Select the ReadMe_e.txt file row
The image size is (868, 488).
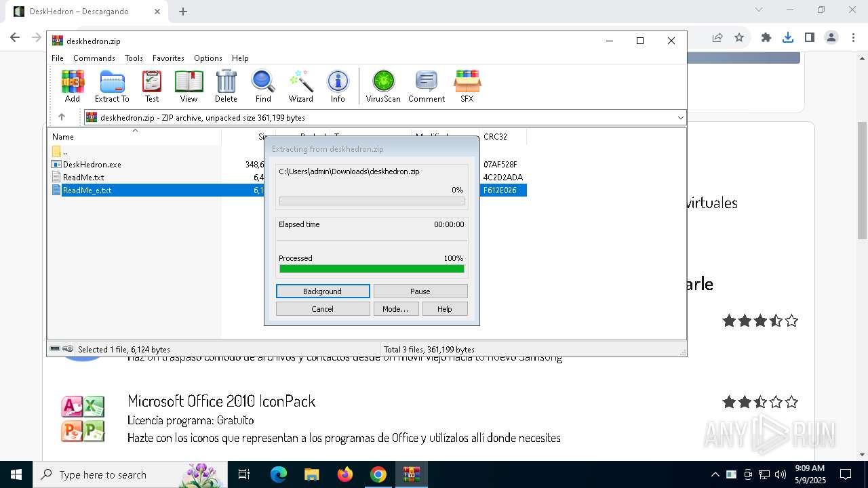point(87,190)
